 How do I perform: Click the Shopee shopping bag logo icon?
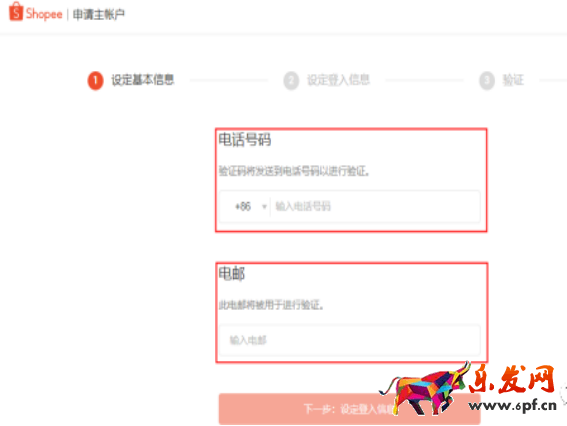(16, 11)
